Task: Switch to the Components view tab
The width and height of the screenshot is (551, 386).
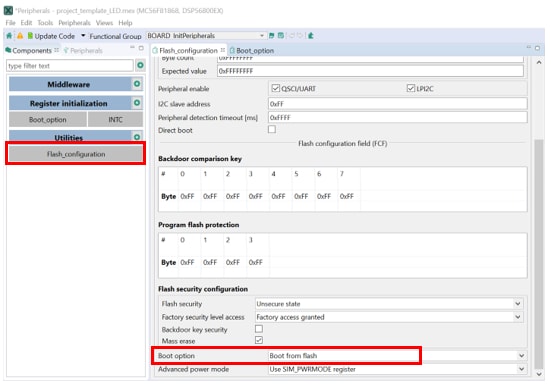Action: pyautogui.click(x=32, y=51)
